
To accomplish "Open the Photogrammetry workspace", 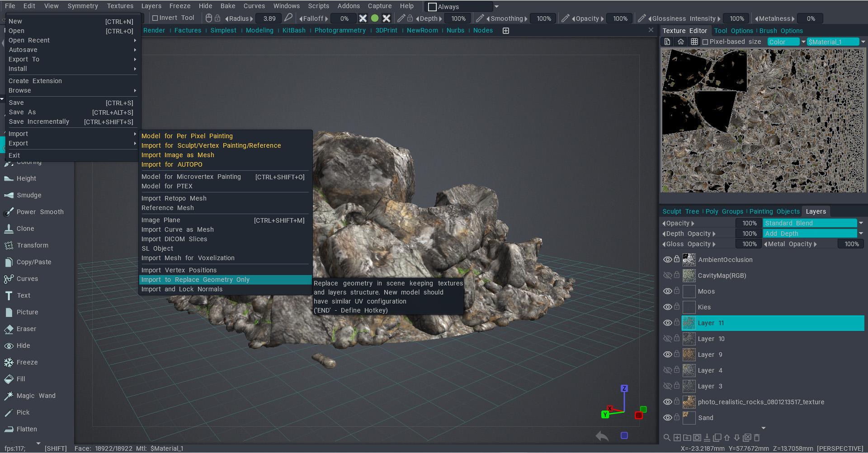I will (340, 30).
